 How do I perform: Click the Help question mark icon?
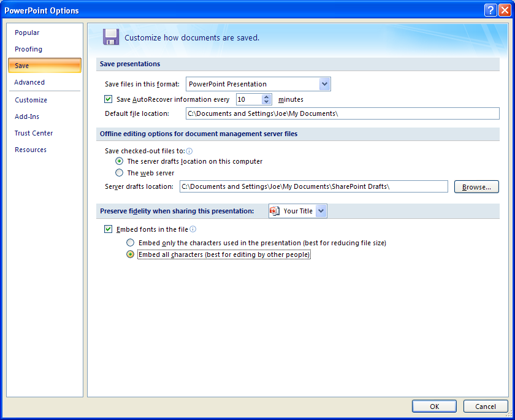[490, 10]
